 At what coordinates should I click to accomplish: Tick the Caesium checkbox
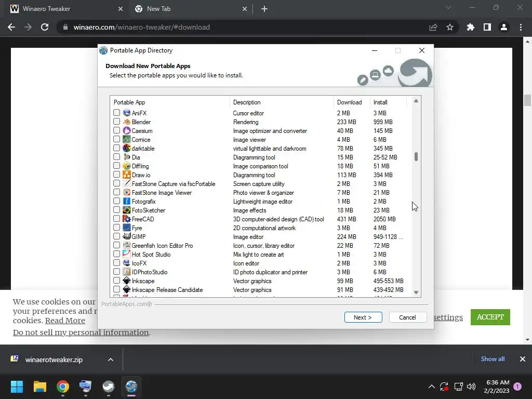coord(116,130)
